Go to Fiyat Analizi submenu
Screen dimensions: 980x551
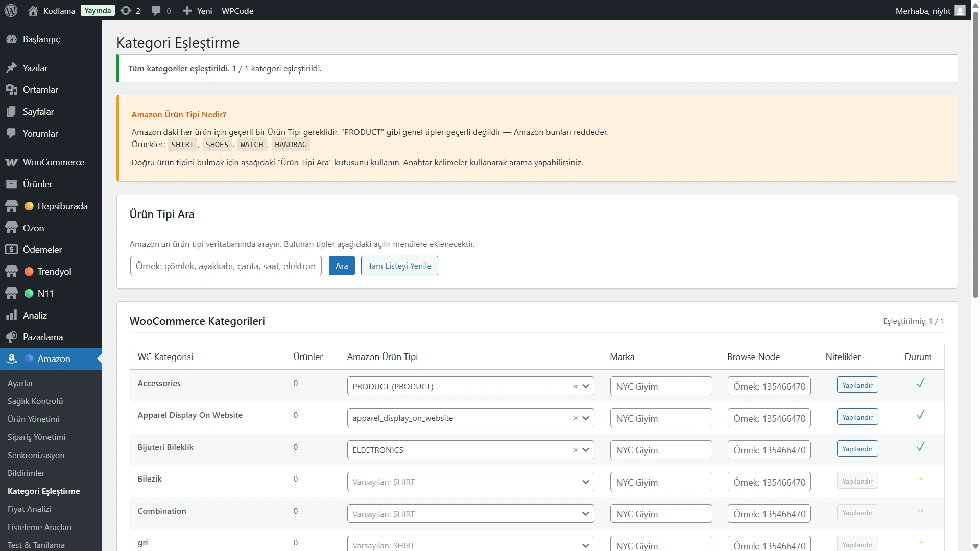point(29,509)
